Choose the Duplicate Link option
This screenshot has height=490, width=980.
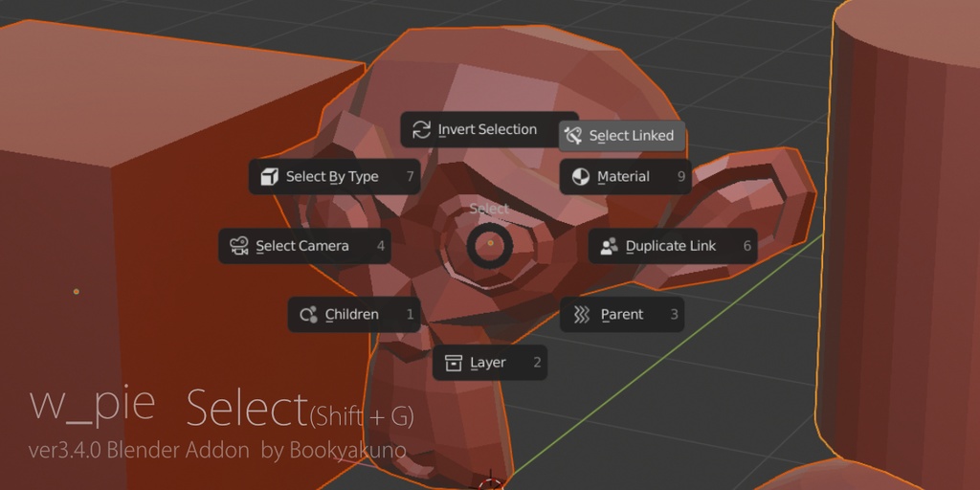coord(673,246)
